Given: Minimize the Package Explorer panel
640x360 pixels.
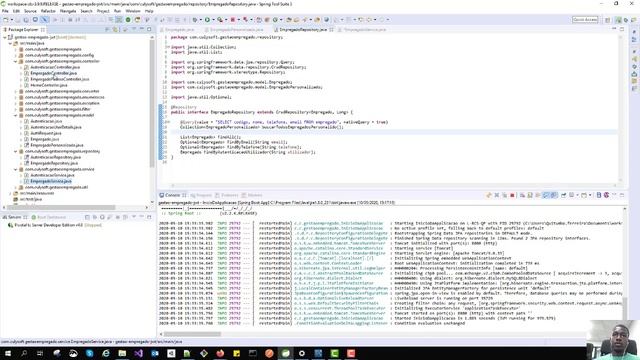Looking at the screenshot, I should tap(142, 29).
